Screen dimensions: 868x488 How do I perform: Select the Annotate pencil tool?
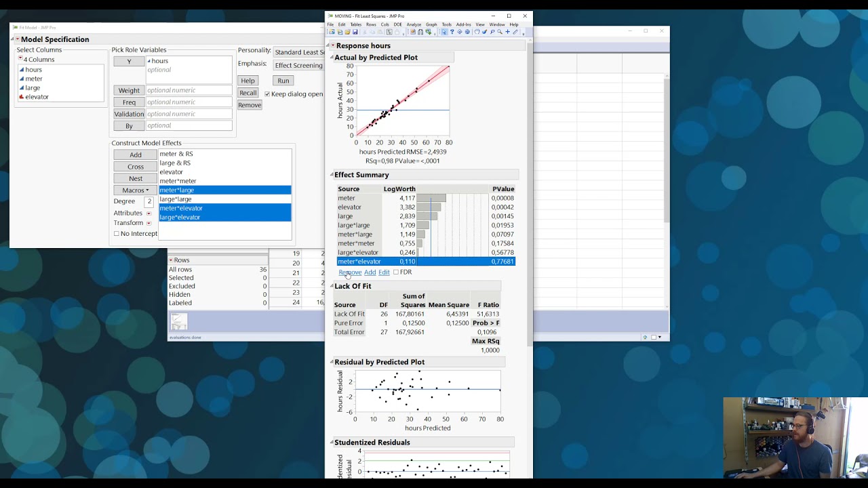tap(515, 32)
